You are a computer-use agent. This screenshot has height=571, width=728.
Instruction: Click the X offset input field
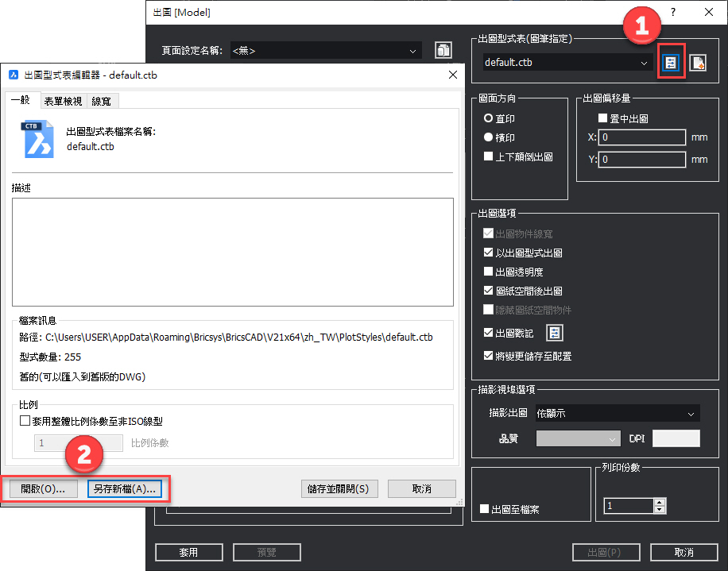[x=641, y=137]
